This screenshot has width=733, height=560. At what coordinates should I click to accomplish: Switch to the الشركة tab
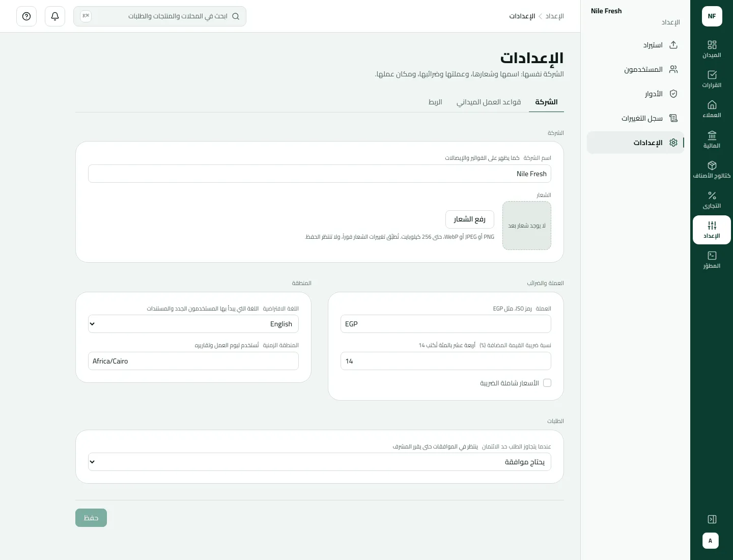click(546, 102)
